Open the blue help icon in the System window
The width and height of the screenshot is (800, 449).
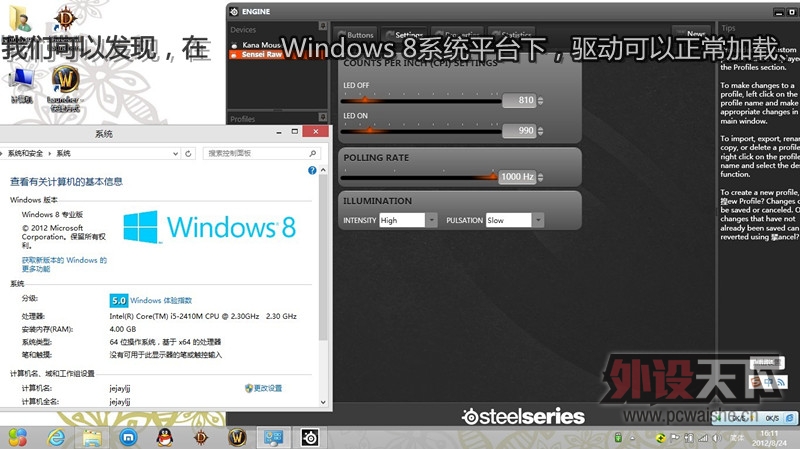(x=312, y=170)
